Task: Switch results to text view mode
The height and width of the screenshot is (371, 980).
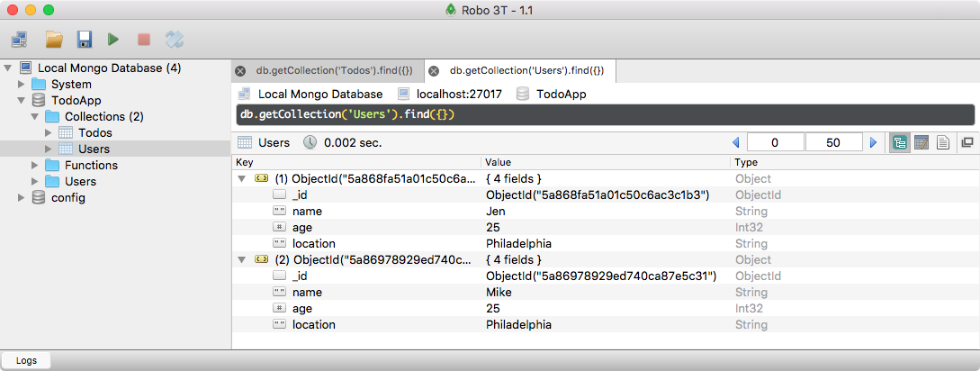Action: [x=943, y=142]
